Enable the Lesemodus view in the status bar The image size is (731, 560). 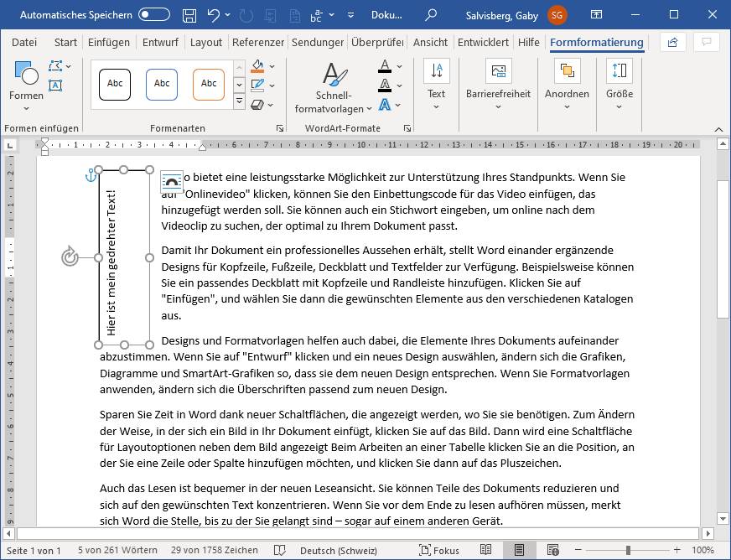pyautogui.click(x=487, y=549)
